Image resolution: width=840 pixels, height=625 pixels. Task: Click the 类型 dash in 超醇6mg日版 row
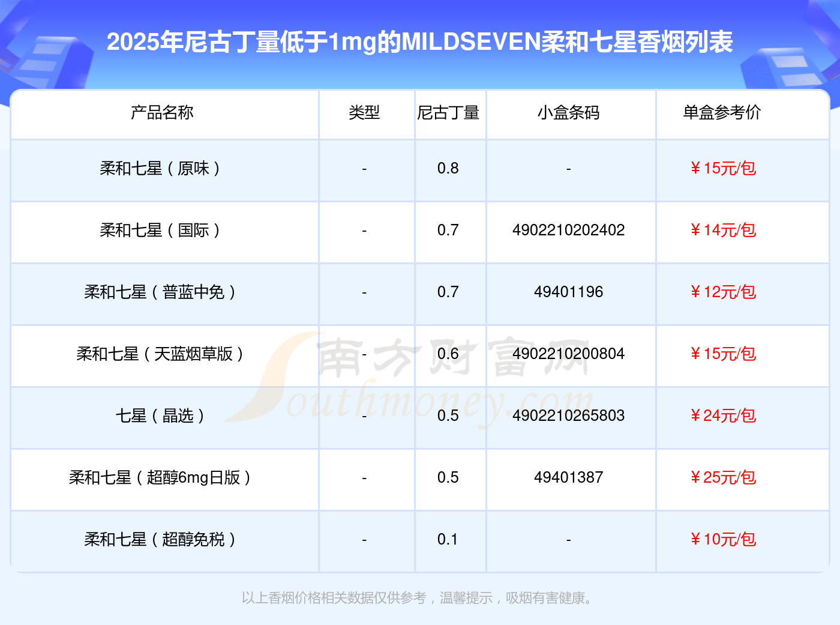click(364, 479)
